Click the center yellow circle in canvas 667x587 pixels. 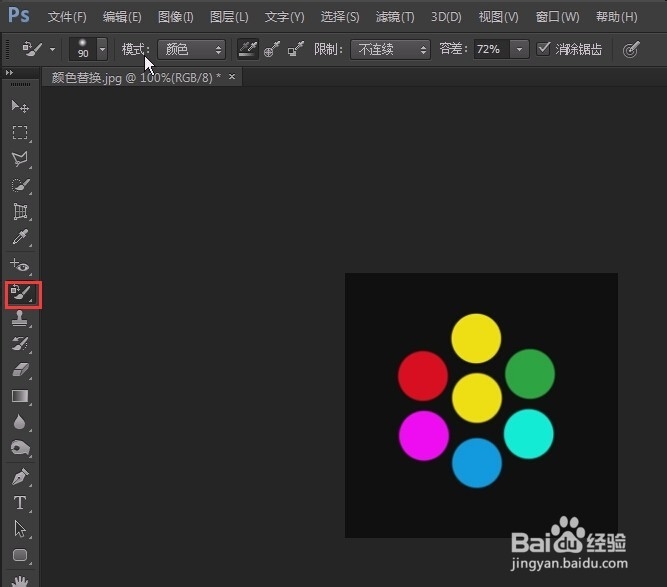[477, 398]
